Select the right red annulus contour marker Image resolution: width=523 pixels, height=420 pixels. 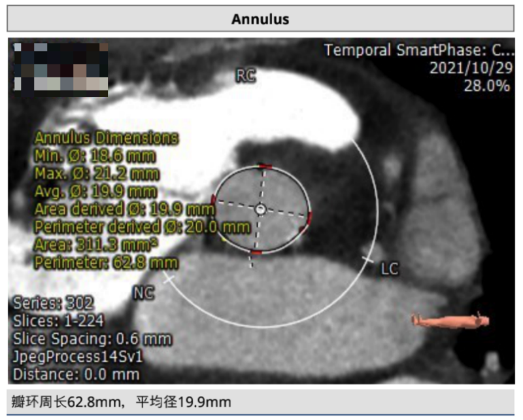pos(310,217)
